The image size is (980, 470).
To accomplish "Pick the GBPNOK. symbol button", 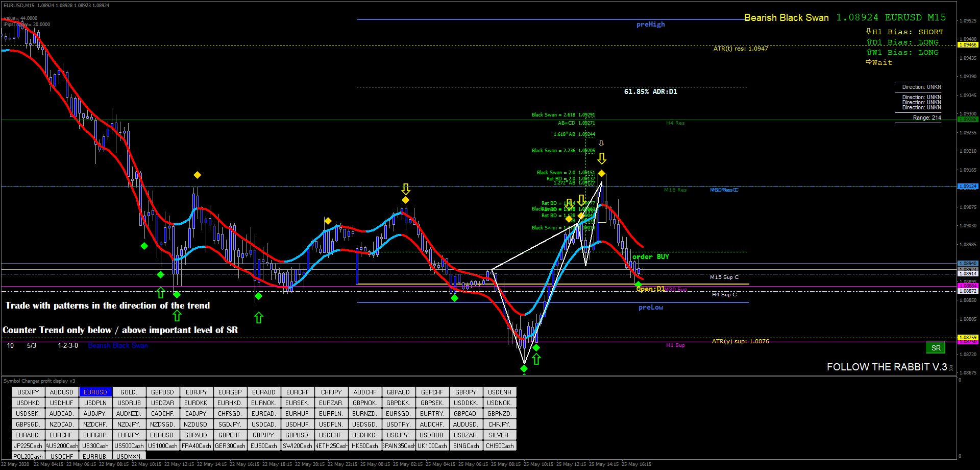I will point(365,403).
